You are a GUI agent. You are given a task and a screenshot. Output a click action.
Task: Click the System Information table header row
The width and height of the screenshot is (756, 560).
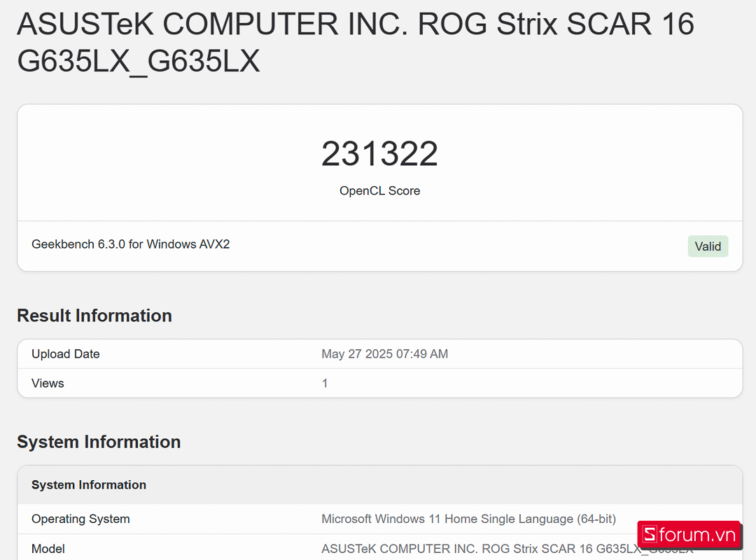point(380,485)
